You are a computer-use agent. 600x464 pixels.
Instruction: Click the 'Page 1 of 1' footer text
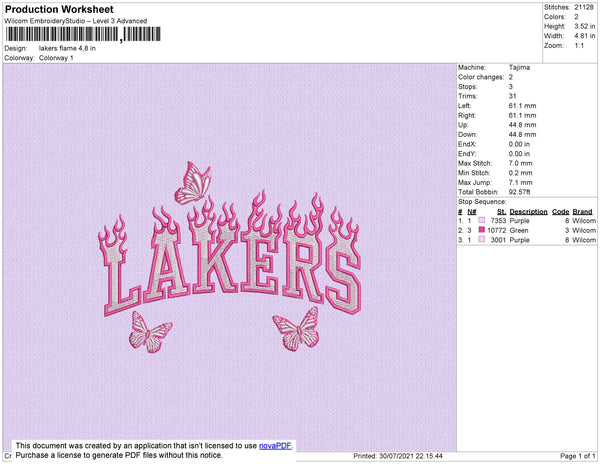(x=578, y=456)
